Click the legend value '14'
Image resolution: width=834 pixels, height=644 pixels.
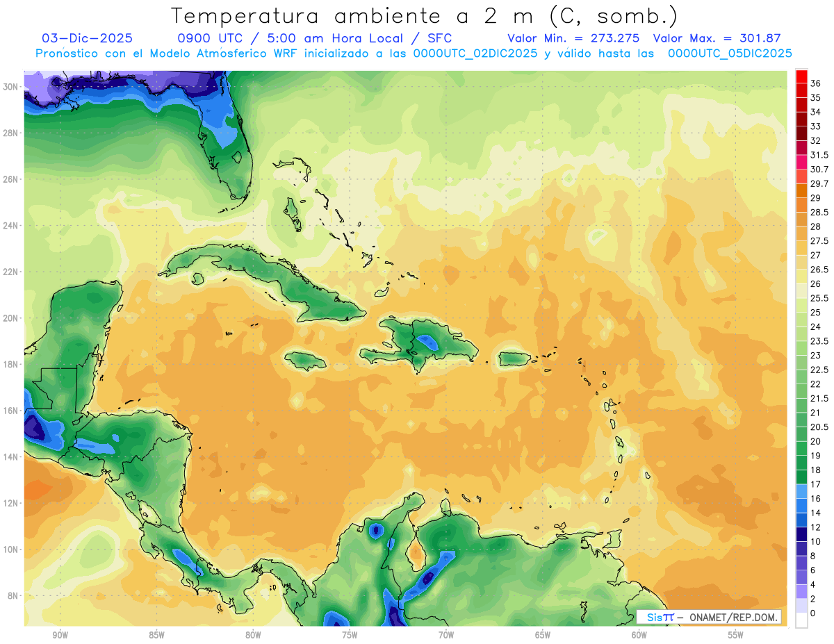point(816,513)
